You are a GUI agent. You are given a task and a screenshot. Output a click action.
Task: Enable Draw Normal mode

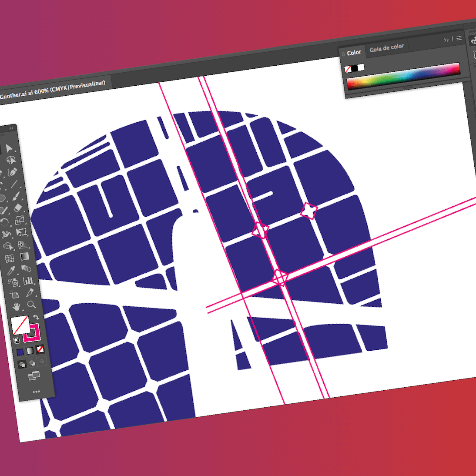pos(22,364)
